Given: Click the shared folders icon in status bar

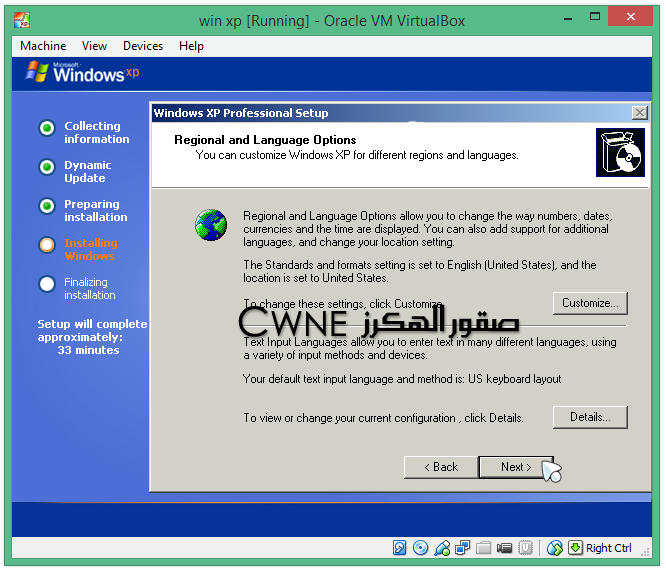Looking at the screenshot, I should click(x=483, y=548).
